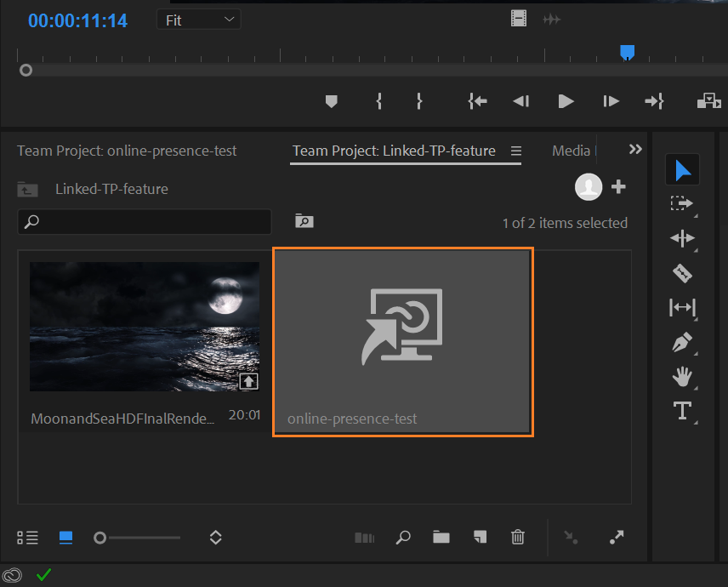Adjust the thumbnail size zoom slider
Image resolution: width=728 pixels, height=587 pixels.
click(100, 538)
